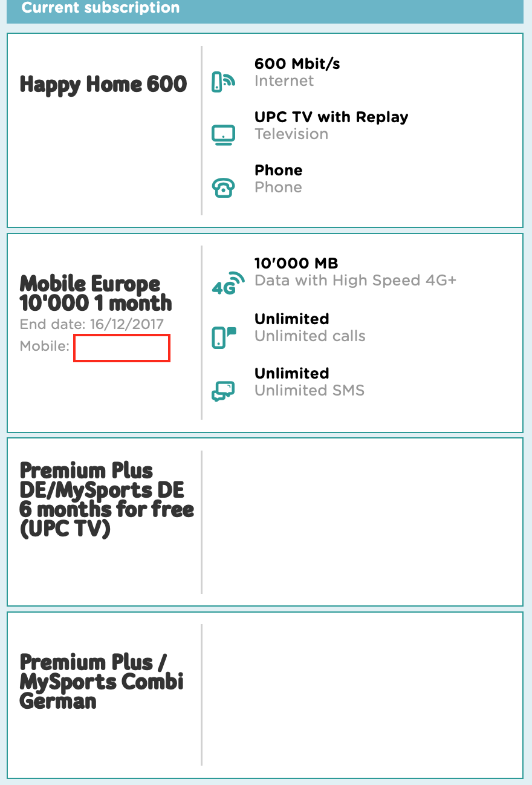Select Mobile Europe 10'000 1 month heading
The height and width of the screenshot is (785, 532).
pyautogui.click(x=96, y=293)
